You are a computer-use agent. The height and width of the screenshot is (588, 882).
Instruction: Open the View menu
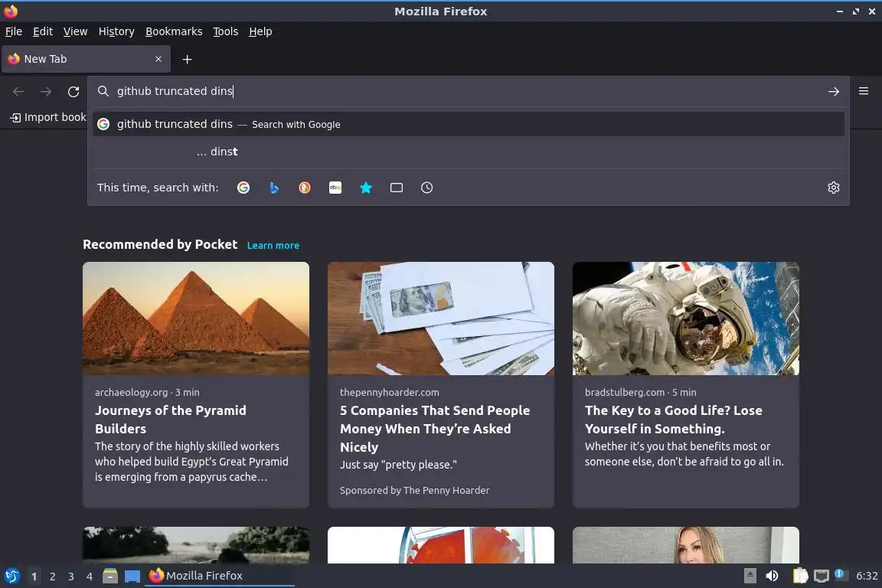pyautogui.click(x=75, y=31)
